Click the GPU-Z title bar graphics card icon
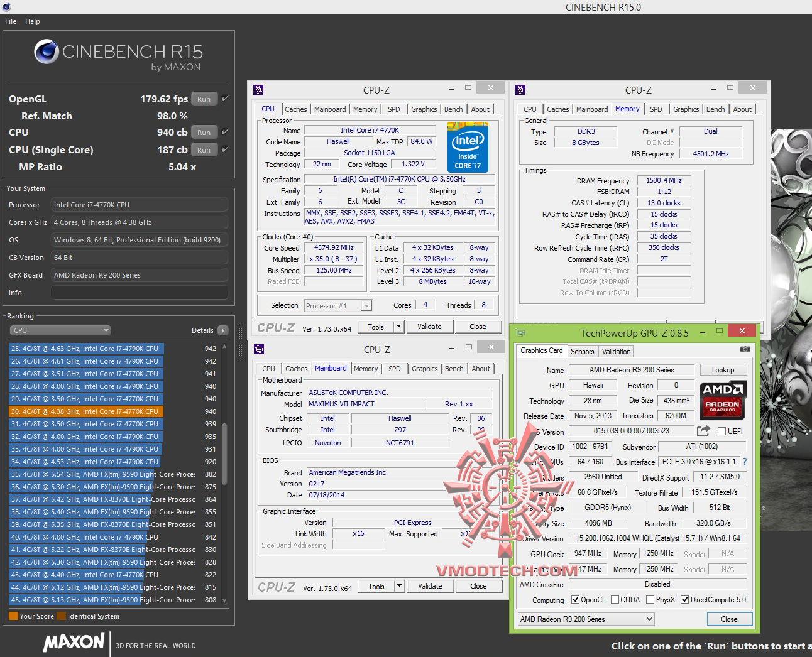This screenshot has height=657, width=812. tap(520, 333)
